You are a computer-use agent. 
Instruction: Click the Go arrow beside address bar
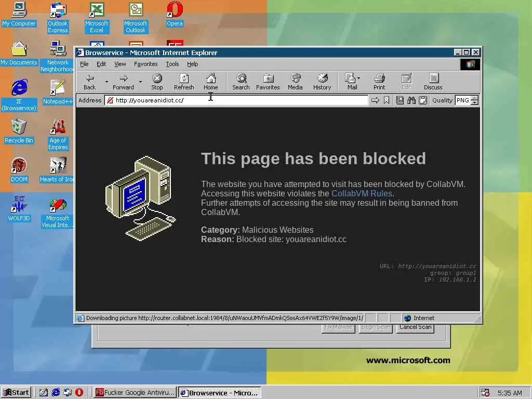click(x=375, y=100)
